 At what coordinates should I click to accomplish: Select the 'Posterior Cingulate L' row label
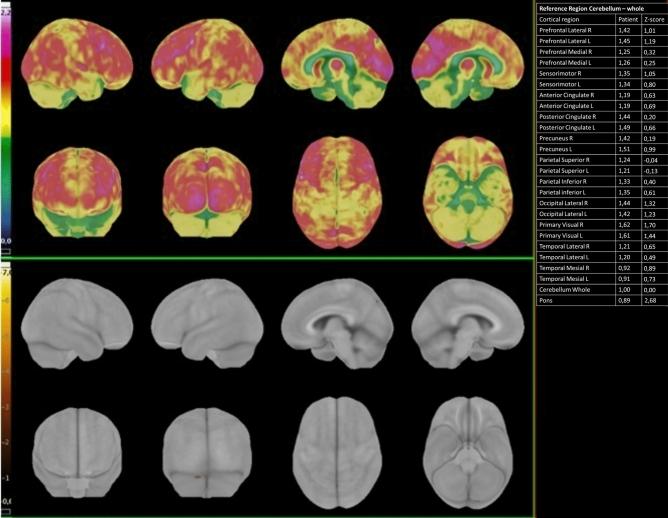pos(567,127)
